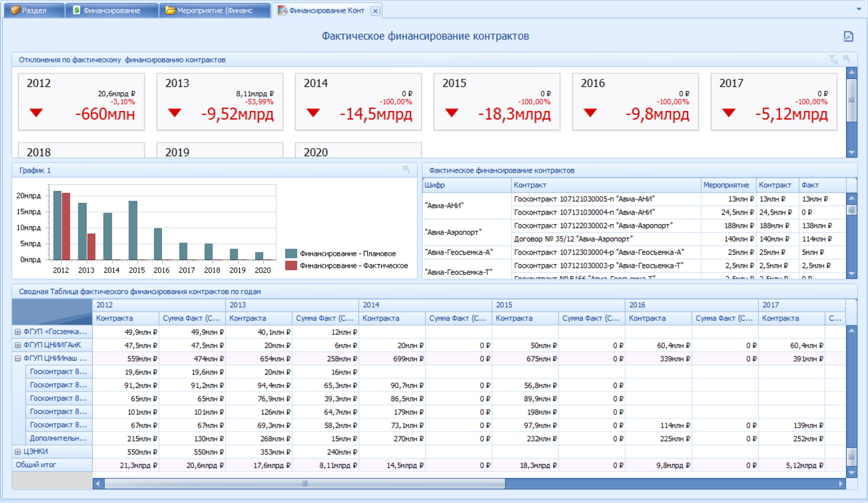Expand the ФГУП ЦНИИГАиК row
The height and width of the screenshot is (503, 868).
pyautogui.click(x=18, y=345)
